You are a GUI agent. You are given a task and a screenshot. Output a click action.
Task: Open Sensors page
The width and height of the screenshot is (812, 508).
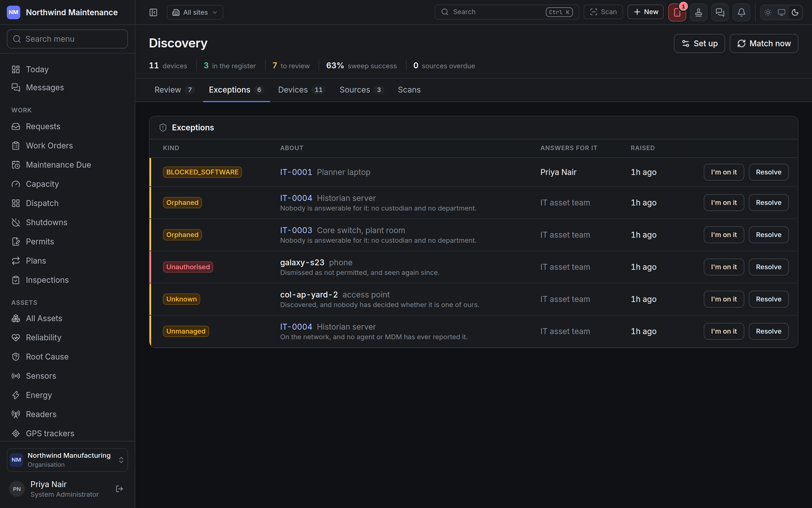coord(67,376)
